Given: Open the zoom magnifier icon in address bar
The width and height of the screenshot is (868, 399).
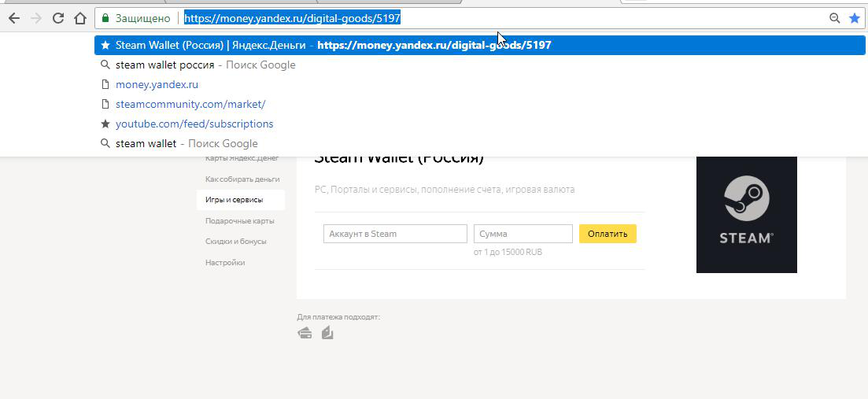Looking at the screenshot, I should [834, 18].
